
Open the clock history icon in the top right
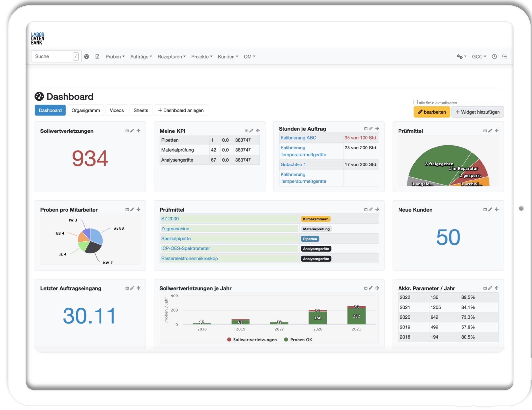click(x=494, y=57)
